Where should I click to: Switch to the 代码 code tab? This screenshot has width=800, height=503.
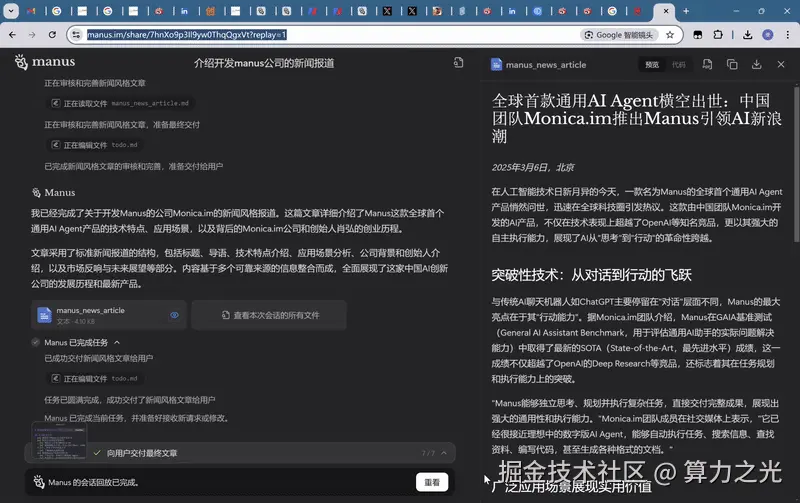click(679, 65)
